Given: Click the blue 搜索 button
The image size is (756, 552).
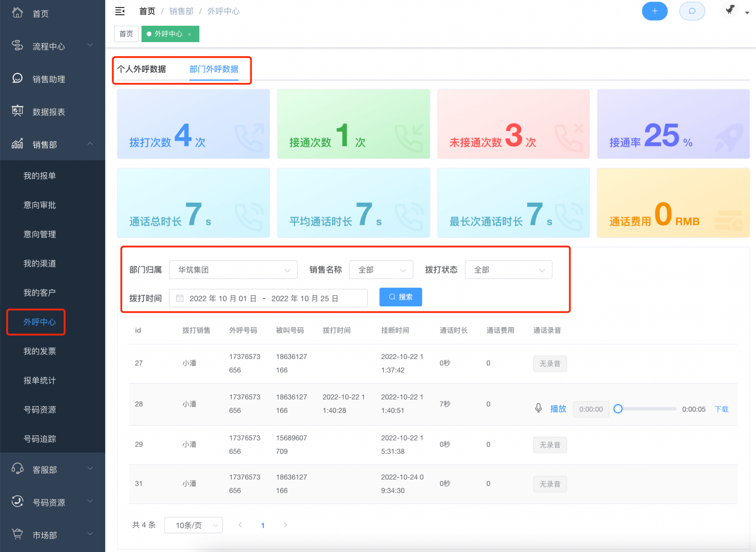Looking at the screenshot, I should point(401,297).
